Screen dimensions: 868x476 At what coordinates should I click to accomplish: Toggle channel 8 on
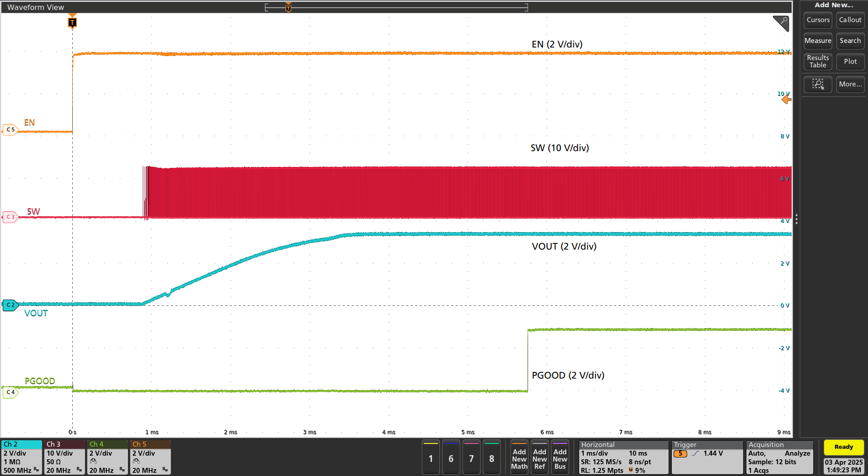pos(491,458)
